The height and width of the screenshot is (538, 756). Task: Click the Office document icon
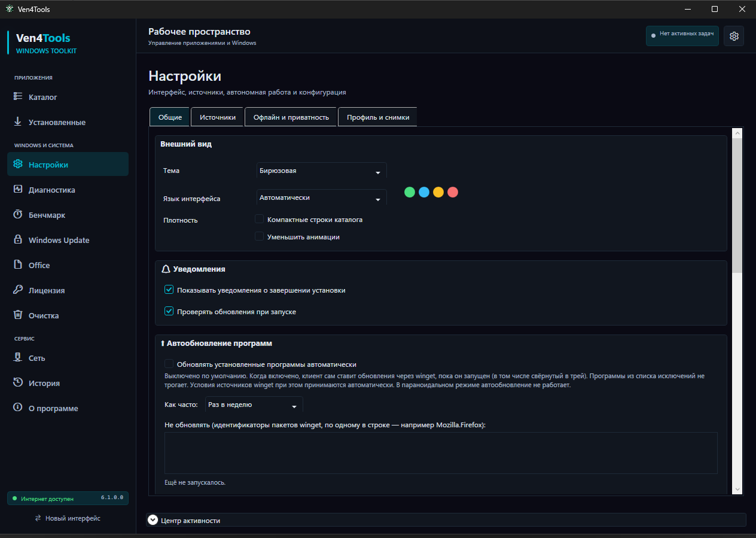pyautogui.click(x=18, y=265)
